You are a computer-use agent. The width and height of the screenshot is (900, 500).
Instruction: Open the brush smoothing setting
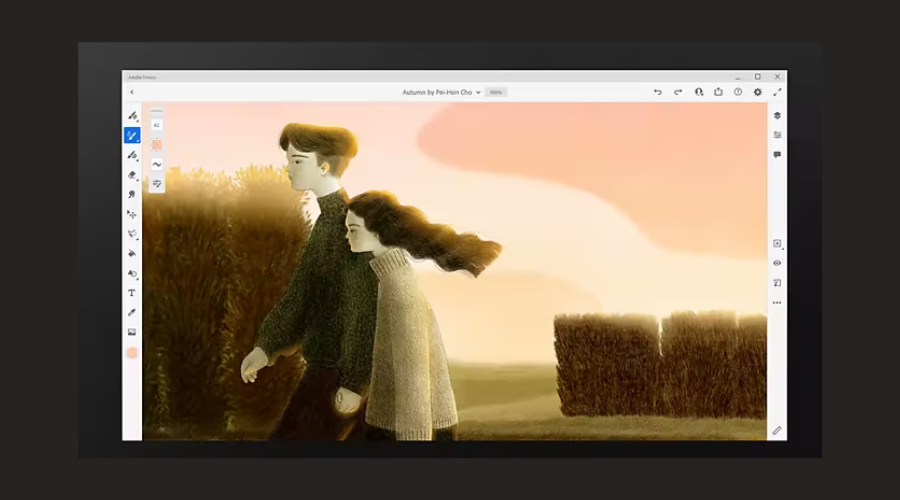point(157,165)
